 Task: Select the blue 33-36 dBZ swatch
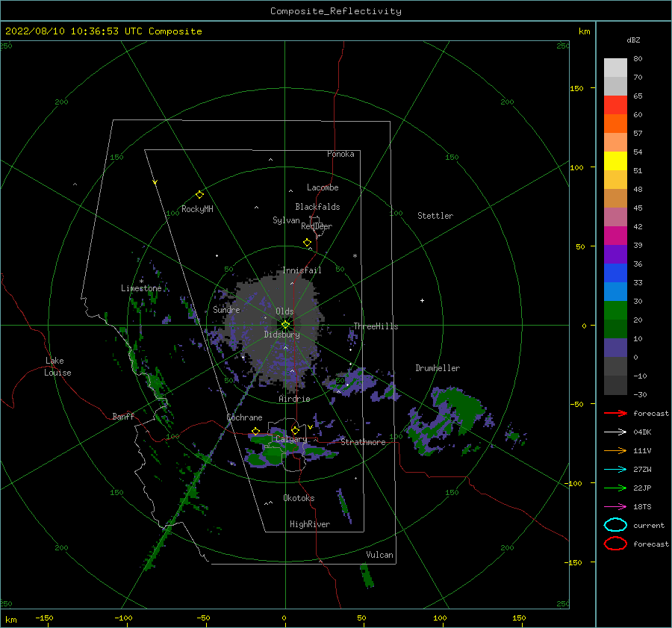(615, 273)
